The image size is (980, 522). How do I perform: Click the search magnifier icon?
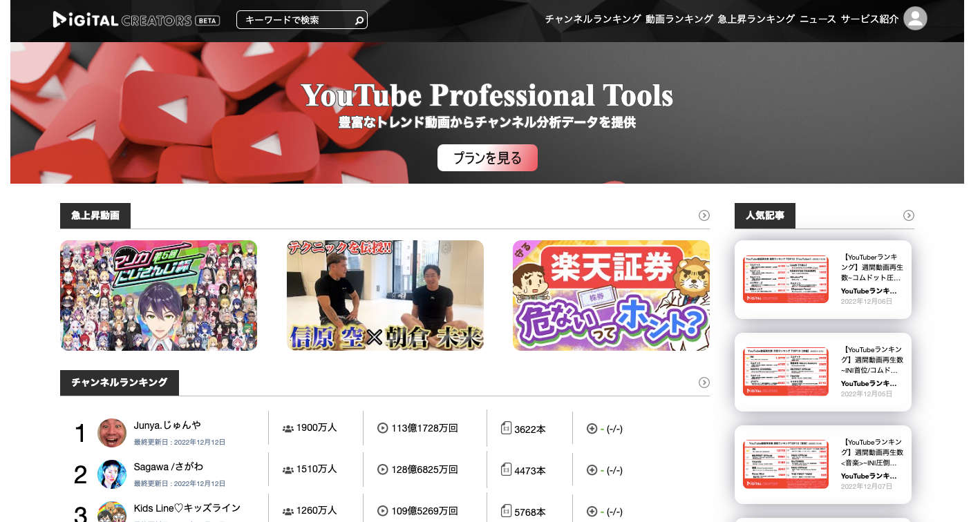[359, 21]
